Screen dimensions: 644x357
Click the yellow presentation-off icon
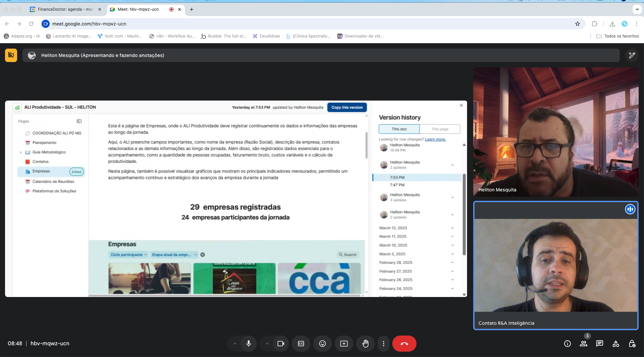[11, 55]
